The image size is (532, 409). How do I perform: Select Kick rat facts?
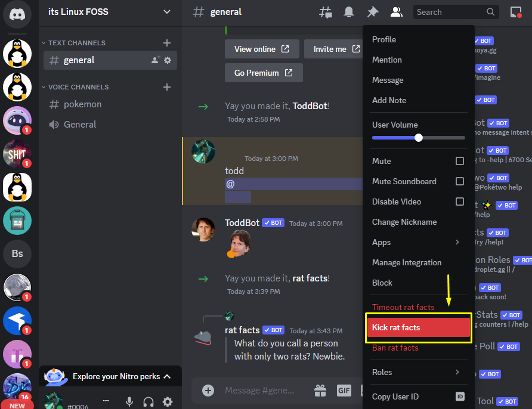418,327
